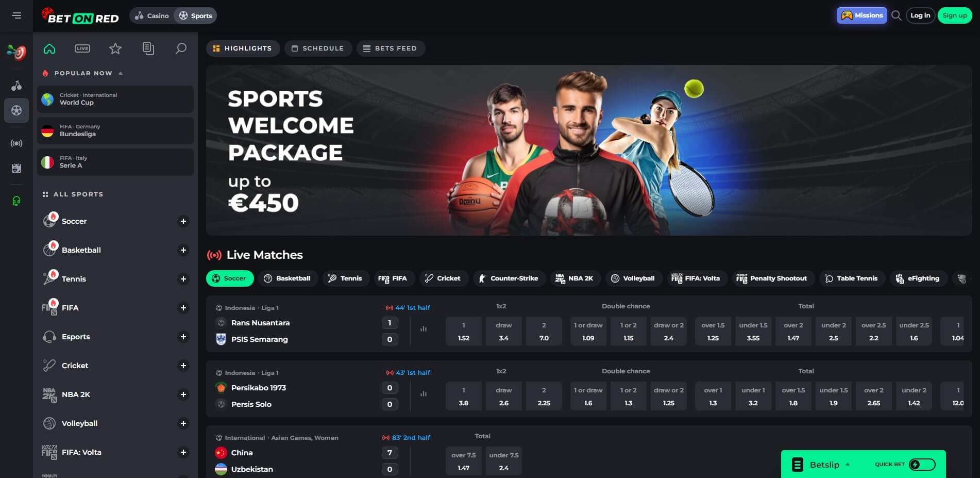Open the bet history document icon
The height and width of the screenshot is (478, 980).
point(148,48)
